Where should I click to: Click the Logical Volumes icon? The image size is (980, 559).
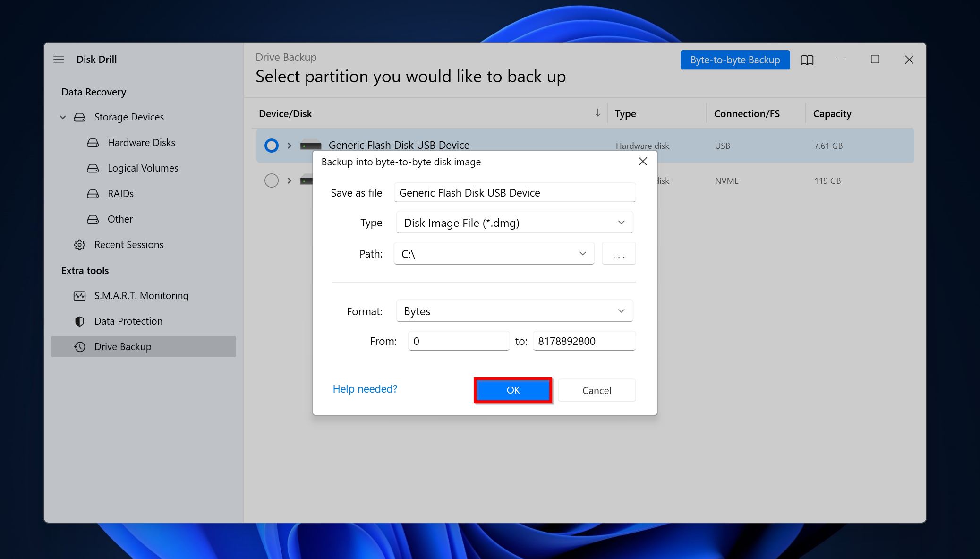coord(92,168)
